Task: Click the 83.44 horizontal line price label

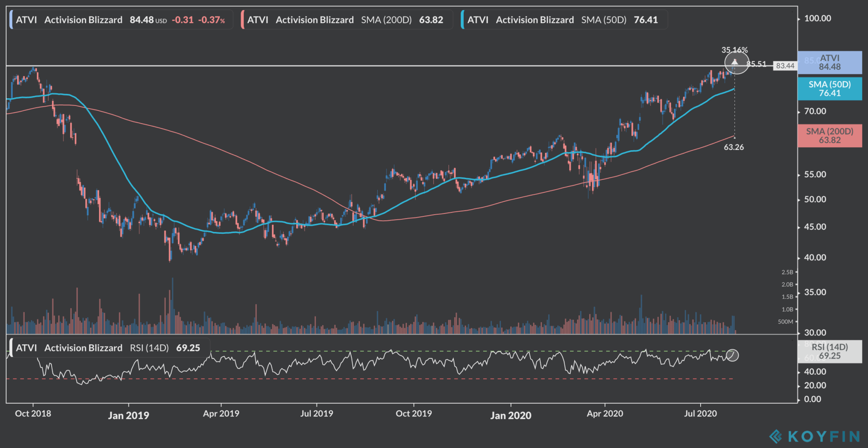Action: coord(785,66)
